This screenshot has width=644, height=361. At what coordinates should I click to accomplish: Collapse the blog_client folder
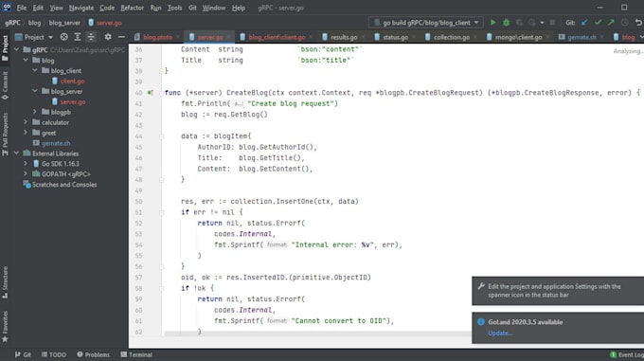coord(35,71)
